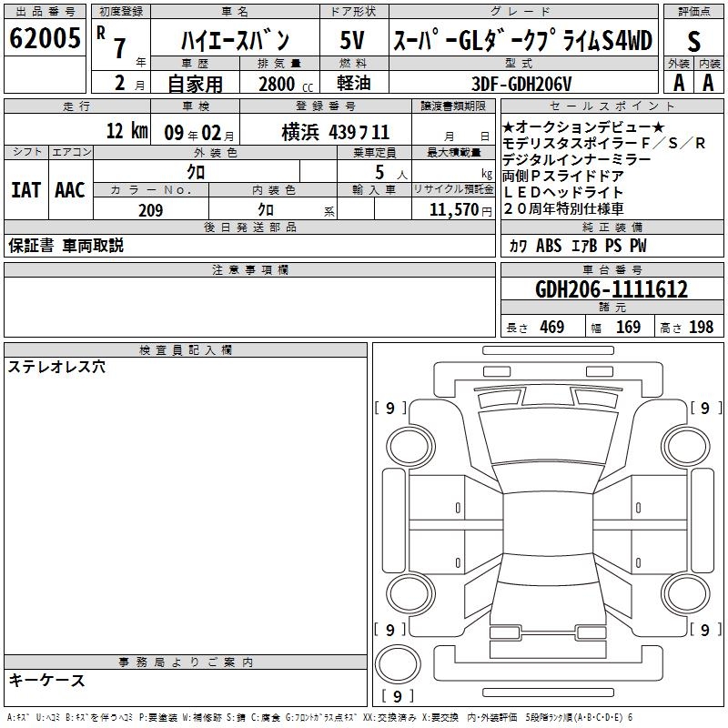Select chassis number GDH206-1111612
The height and width of the screenshot is (728, 728).
tap(612, 290)
